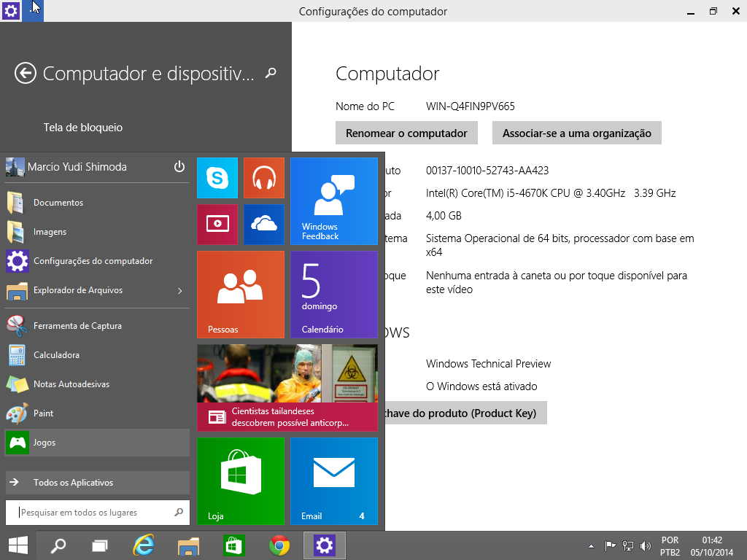Show Todos os Aplicativos list
Screen dimensions: 747x560
click(x=97, y=483)
